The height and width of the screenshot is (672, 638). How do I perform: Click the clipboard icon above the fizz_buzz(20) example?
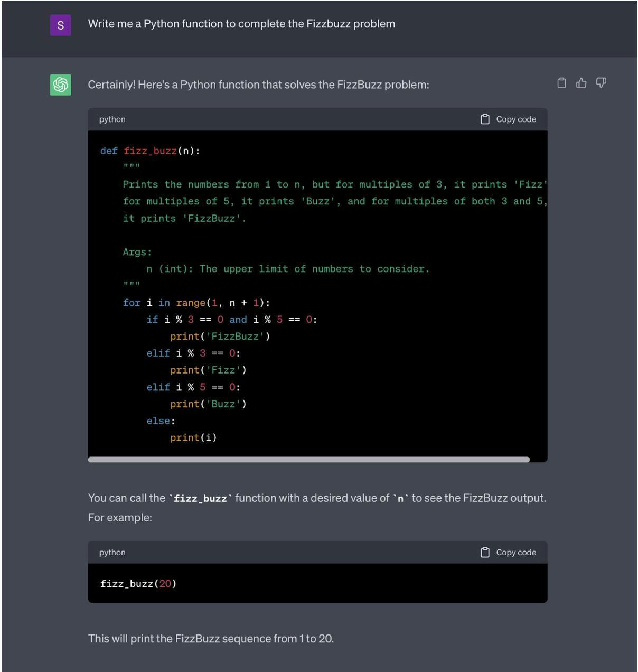point(485,553)
